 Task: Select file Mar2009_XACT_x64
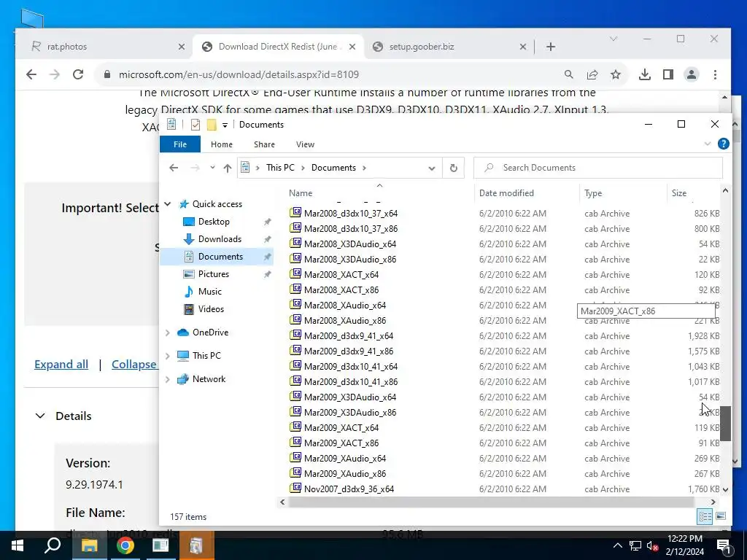pyautogui.click(x=341, y=427)
